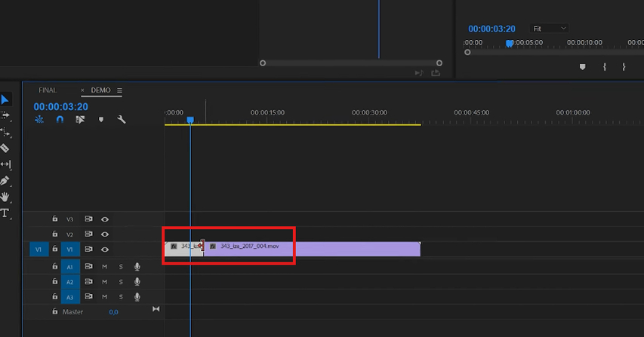Select the Razor tool
Screen dimensions: 644x337
click(x=5, y=148)
